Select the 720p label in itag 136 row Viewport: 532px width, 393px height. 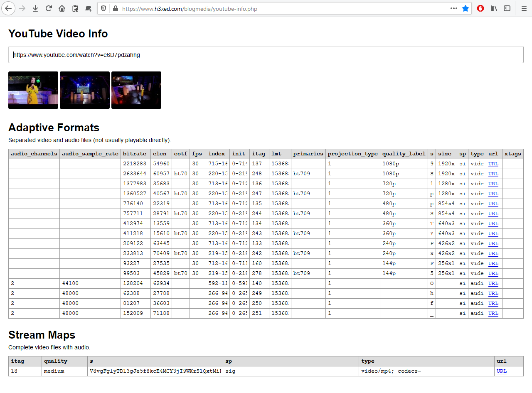pos(389,184)
